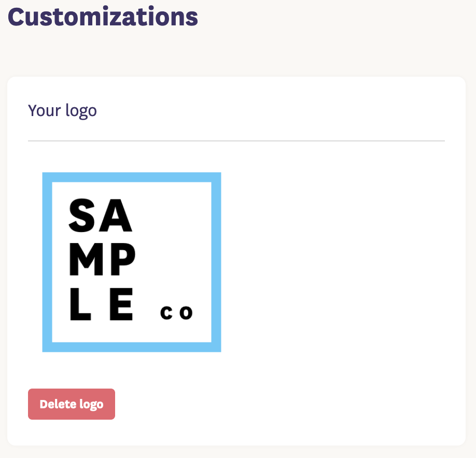The image size is (476, 458).
Task: Click the small "c" in the logo
Action: tap(166, 313)
